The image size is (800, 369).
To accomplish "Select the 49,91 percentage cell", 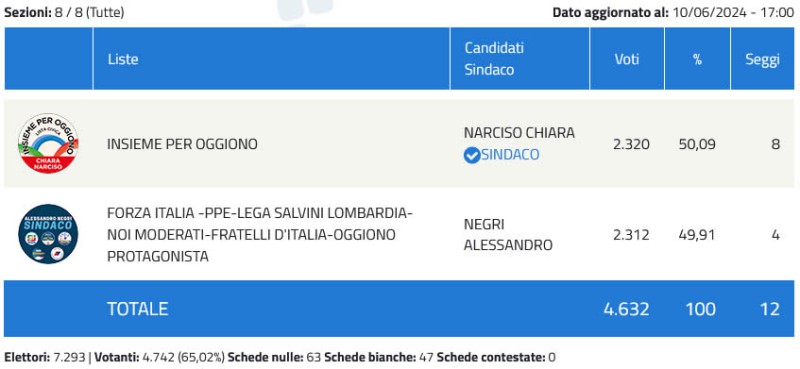I will pos(697,235).
